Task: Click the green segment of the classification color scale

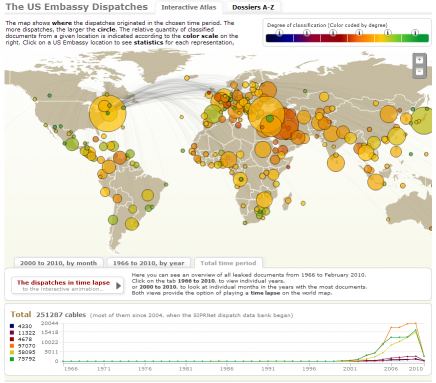Action: point(415,38)
